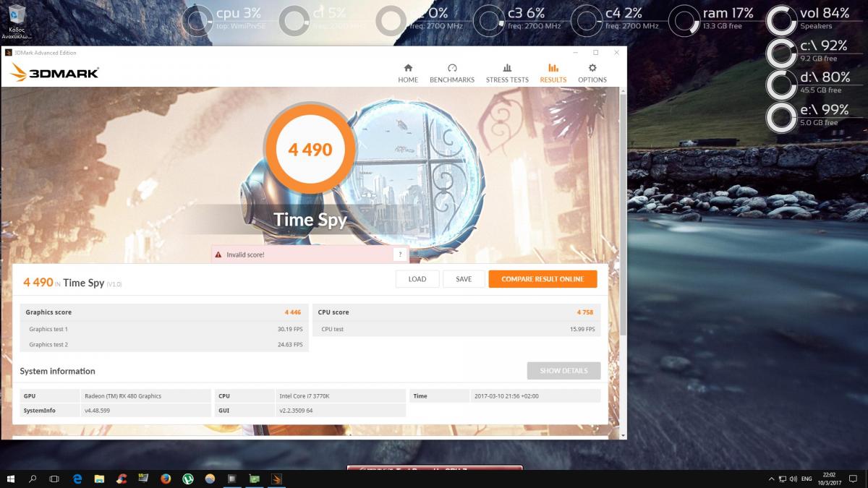Click the CPU score value 4 758
This screenshot has width=868, height=488.
pos(585,312)
